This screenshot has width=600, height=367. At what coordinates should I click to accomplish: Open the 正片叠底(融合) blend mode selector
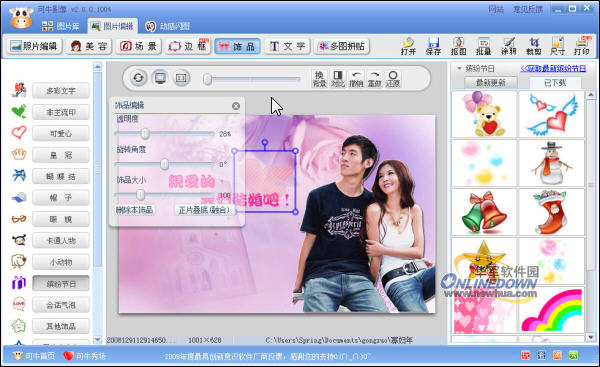point(204,210)
